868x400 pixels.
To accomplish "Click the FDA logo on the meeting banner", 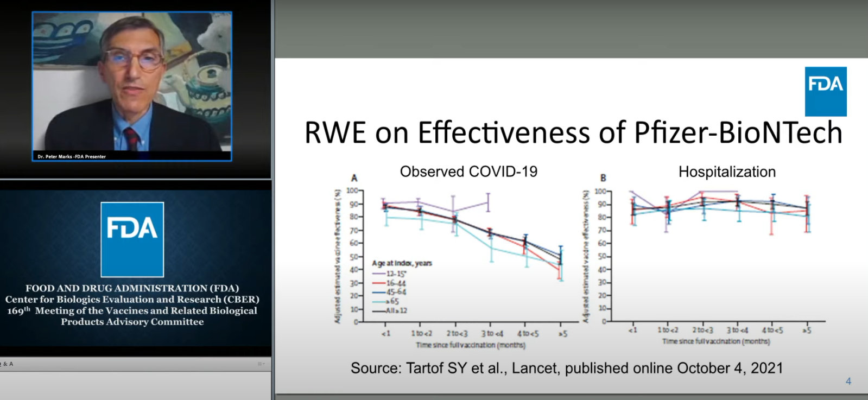I will (132, 239).
